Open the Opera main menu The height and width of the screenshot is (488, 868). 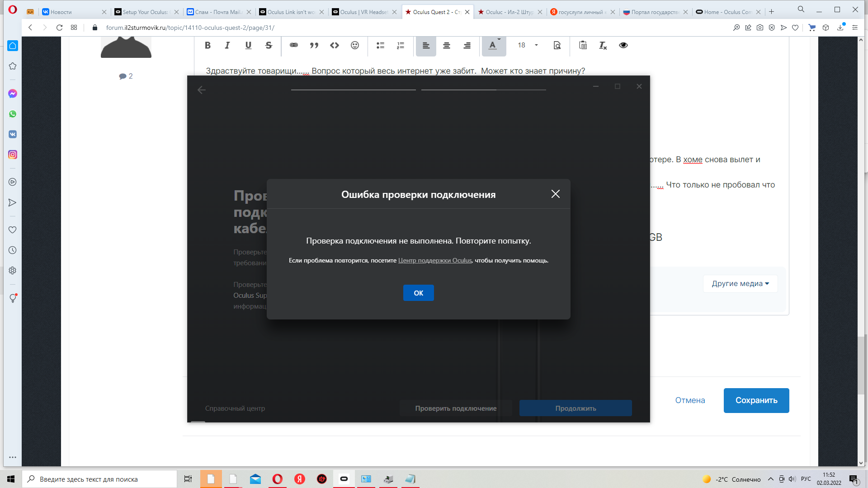pyautogui.click(x=12, y=9)
